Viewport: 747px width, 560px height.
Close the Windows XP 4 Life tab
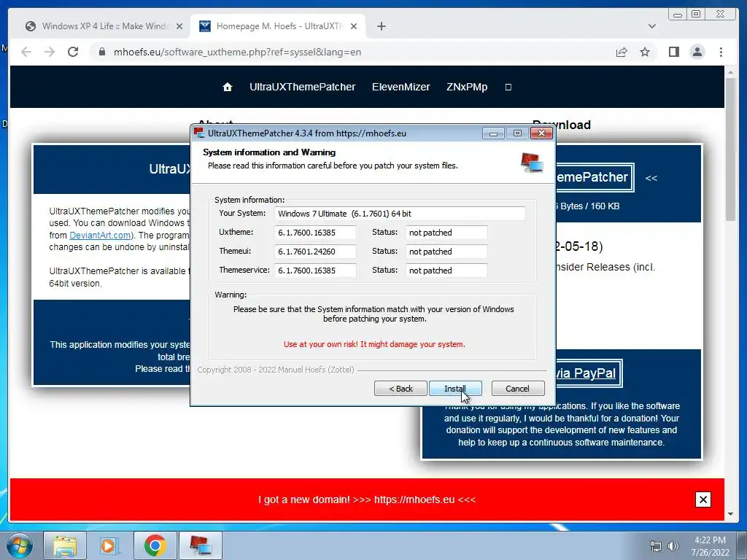point(179,26)
